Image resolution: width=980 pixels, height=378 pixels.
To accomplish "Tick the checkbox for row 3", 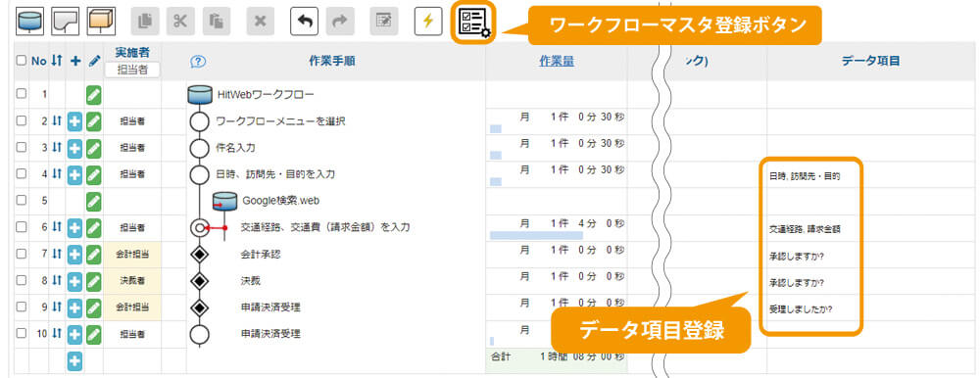I will pyautogui.click(x=22, y=148).
